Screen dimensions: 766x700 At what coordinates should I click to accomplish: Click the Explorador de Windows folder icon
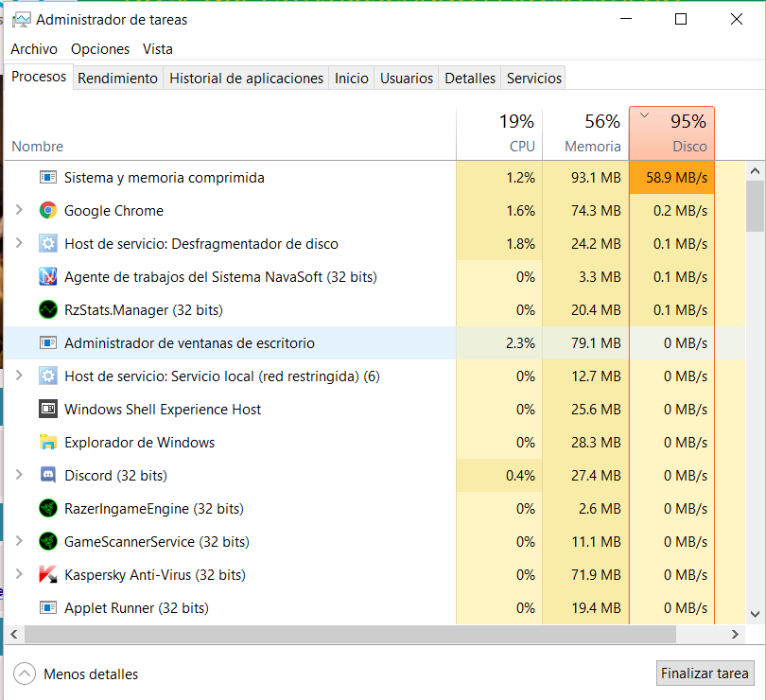(48, 442)
